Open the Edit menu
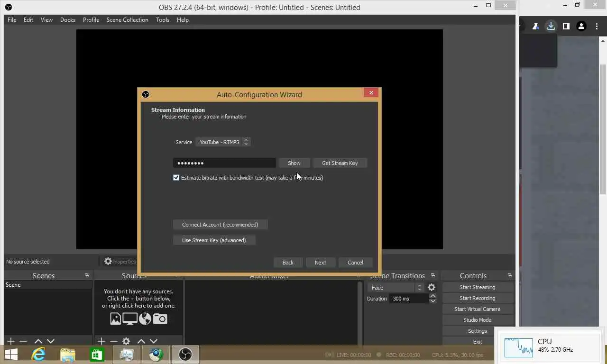The width and height of the screenshot is (607, 364). [28, 20]
